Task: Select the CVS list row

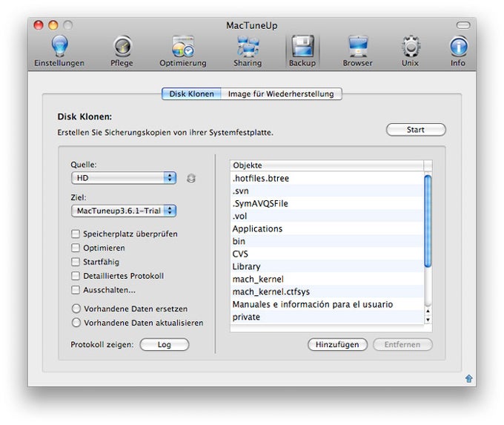Action: 327,254
